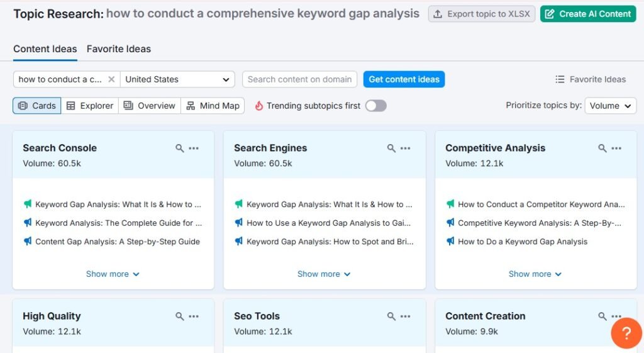Image resolution: width=644 pixels, height=353 pixels.
Task: Open the three-dot menu on Search Console card
Action: pos(194,148)
